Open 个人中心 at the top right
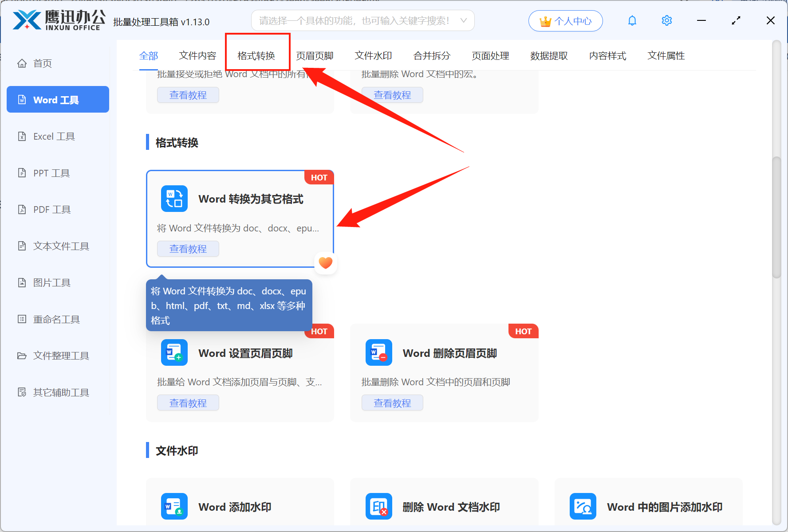Image resolution: width=788 pixels, height=532 pixels. pos(565,20)
